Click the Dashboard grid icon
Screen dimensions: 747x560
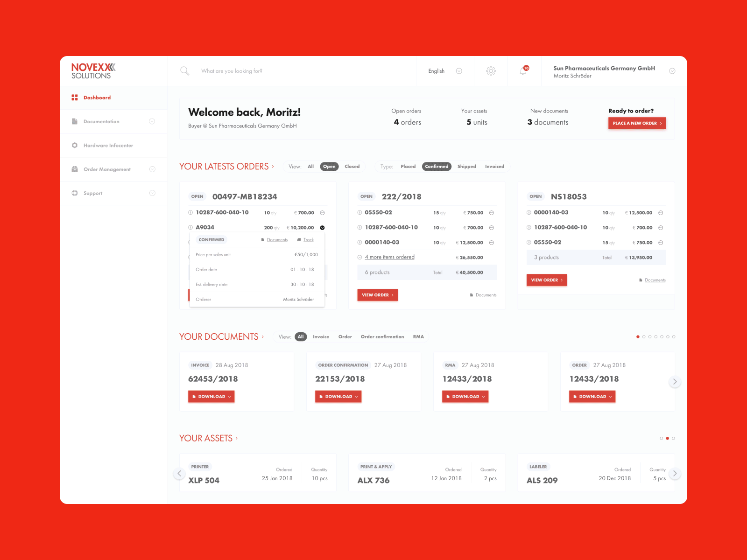pyautogui.click(x=75, y=98)
